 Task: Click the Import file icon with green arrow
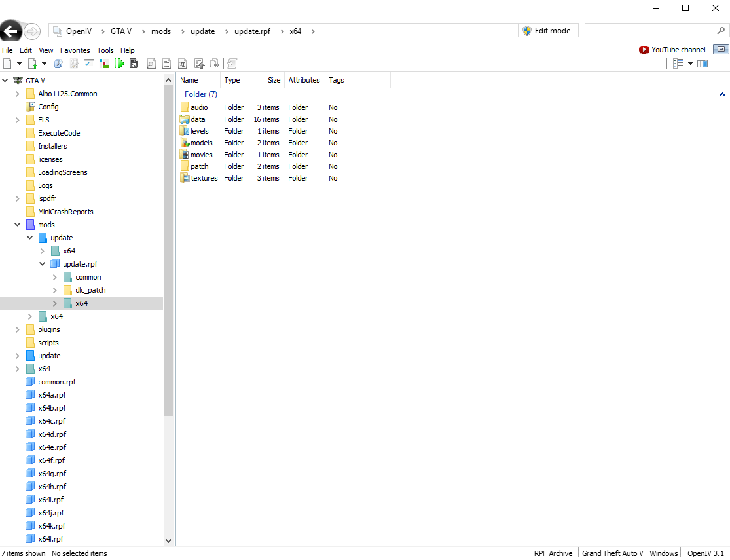(32, 64)
